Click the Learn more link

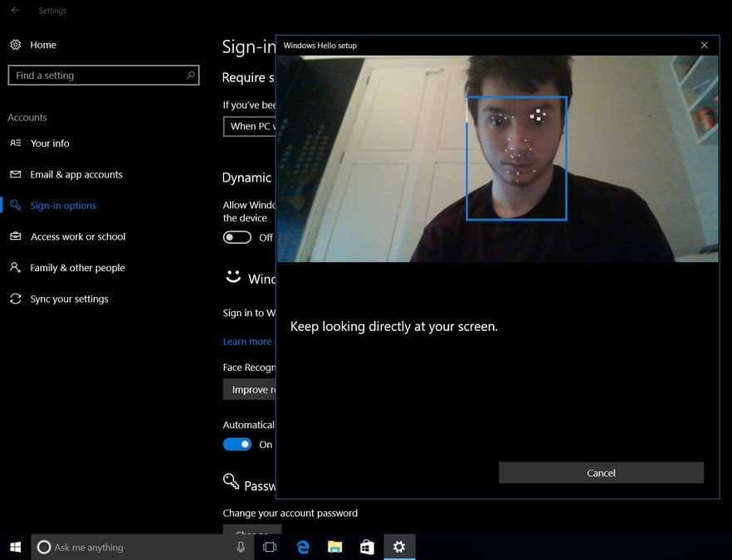coord(247,342)
